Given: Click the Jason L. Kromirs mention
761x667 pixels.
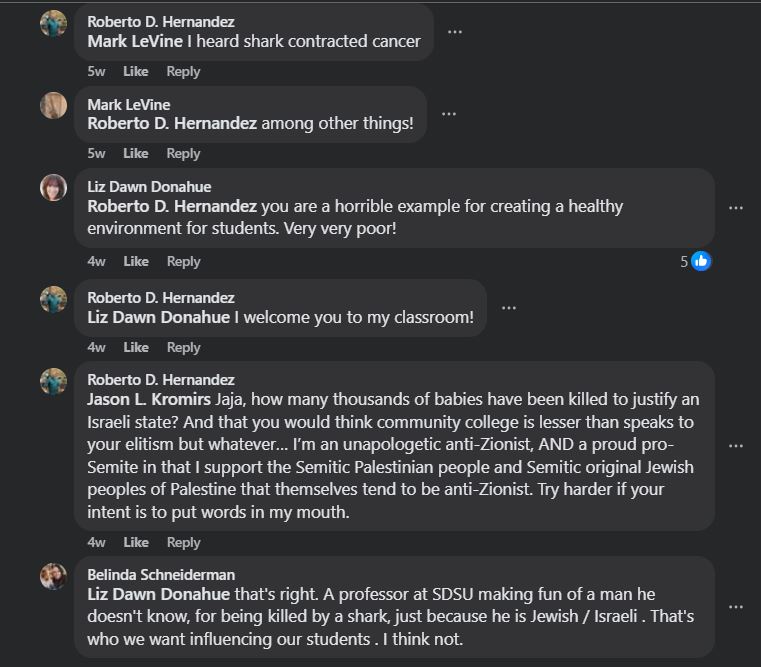Looking at the screenshot, I should 149,399.
